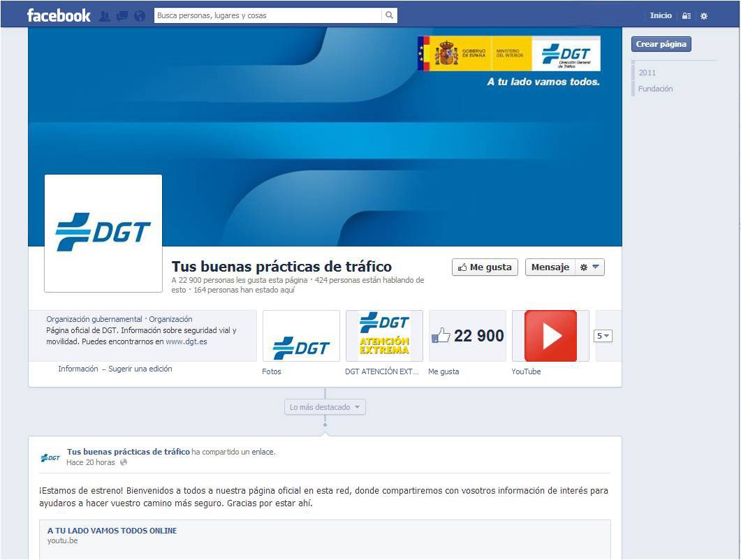Open the Lo más destacado dropdown
The width and height of the screenshot is (741, 560).
point(325,407)
